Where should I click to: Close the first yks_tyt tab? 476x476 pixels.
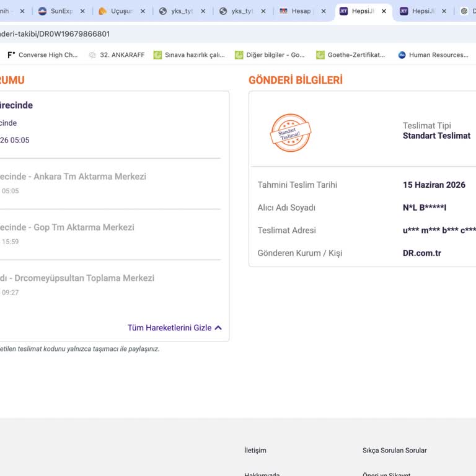pos(203,11)
